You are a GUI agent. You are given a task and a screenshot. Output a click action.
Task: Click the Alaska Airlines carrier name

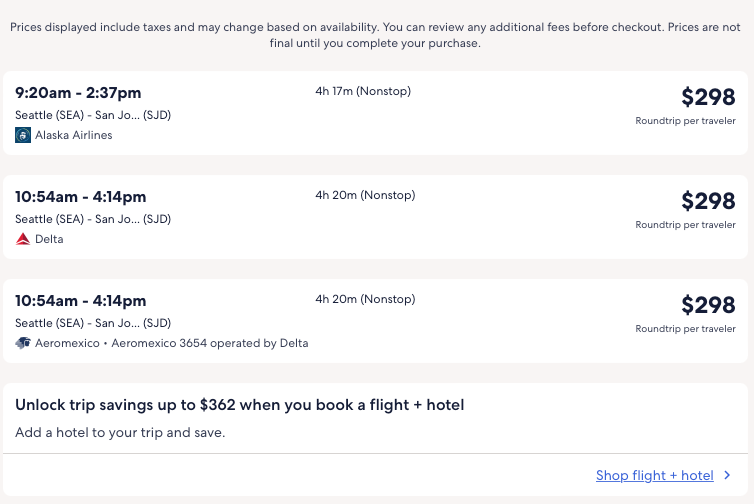(x=74, y=135)
